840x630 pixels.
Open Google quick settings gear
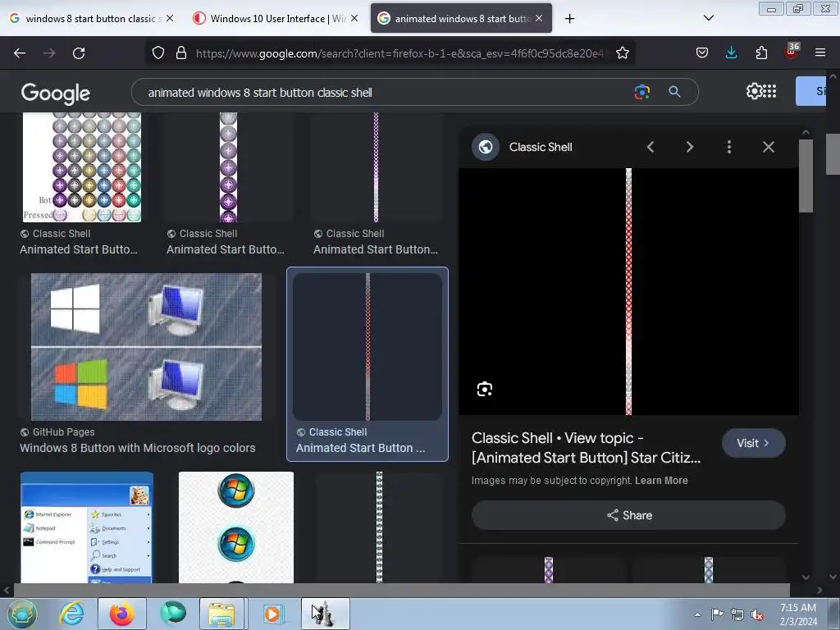[x=754, y=92]
